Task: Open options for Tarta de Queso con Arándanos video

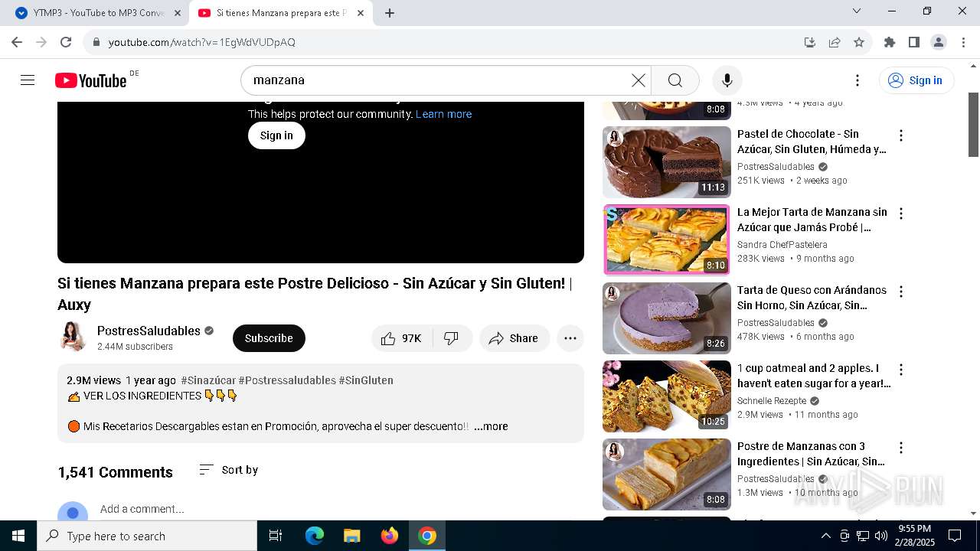Action: [901, 292]
